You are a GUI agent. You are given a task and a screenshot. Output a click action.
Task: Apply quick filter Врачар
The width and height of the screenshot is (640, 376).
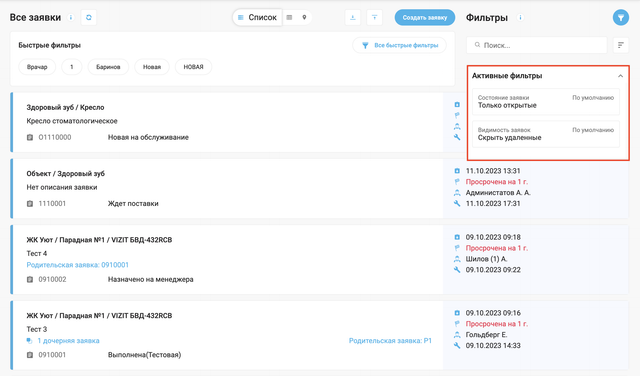tap(37, 67)
